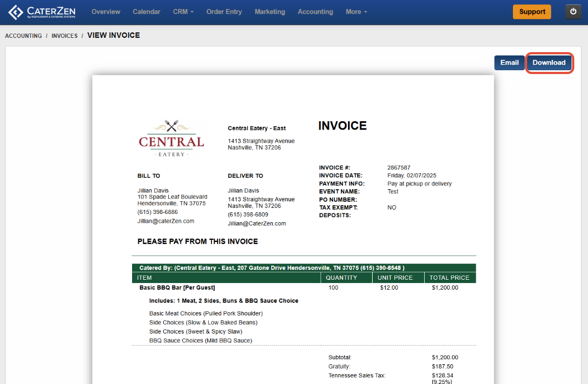Screen dimensions: 588x384
Task: Go to Accounting breadcrumb
Action: click(x=23, y=36)
